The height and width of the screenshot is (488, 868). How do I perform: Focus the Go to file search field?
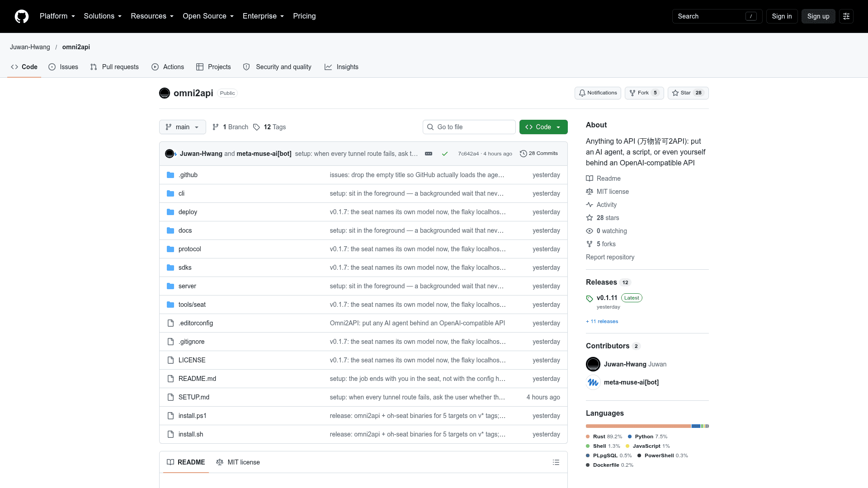[469, 127]
